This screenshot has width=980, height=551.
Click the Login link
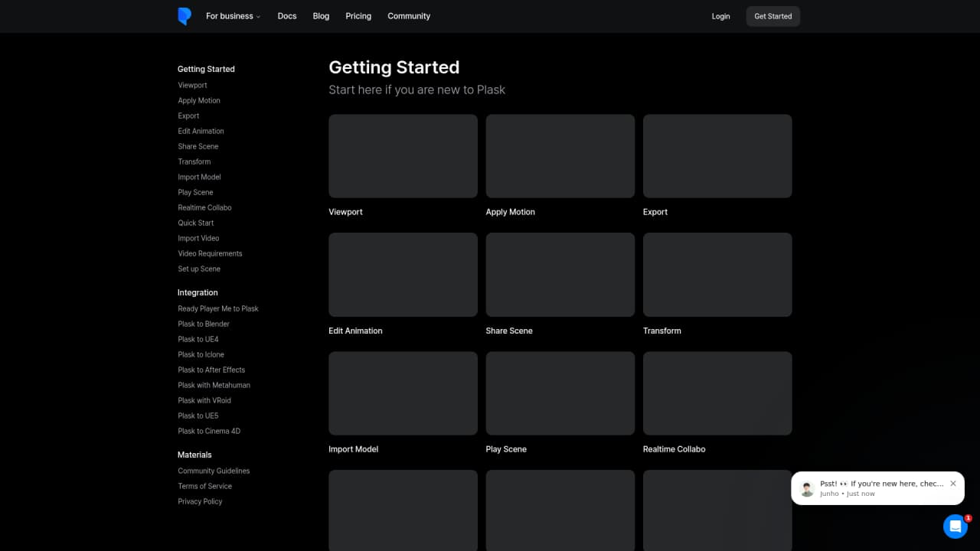(720, 16)
